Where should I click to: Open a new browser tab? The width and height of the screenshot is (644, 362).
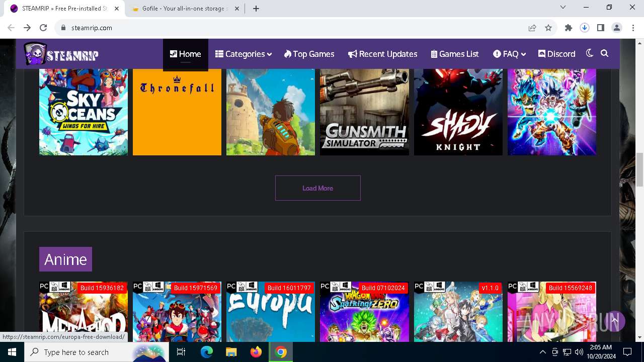(256, 9)
